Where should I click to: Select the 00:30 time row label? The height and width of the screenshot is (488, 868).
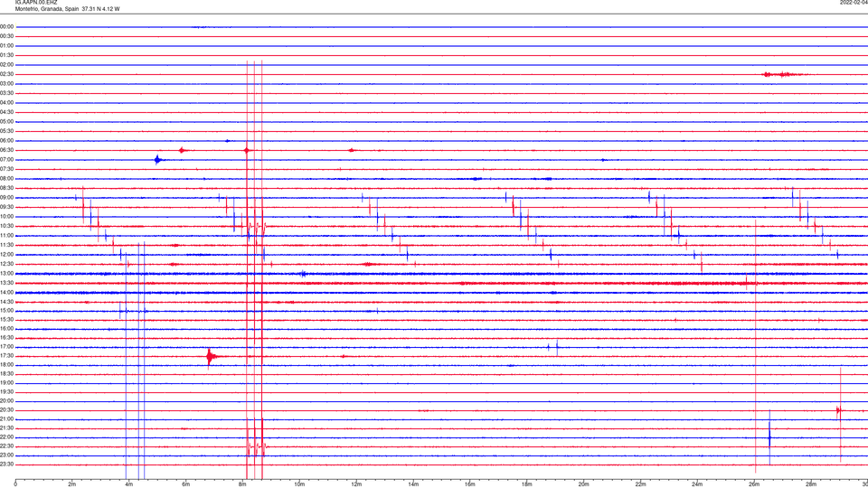click(6, 36)
